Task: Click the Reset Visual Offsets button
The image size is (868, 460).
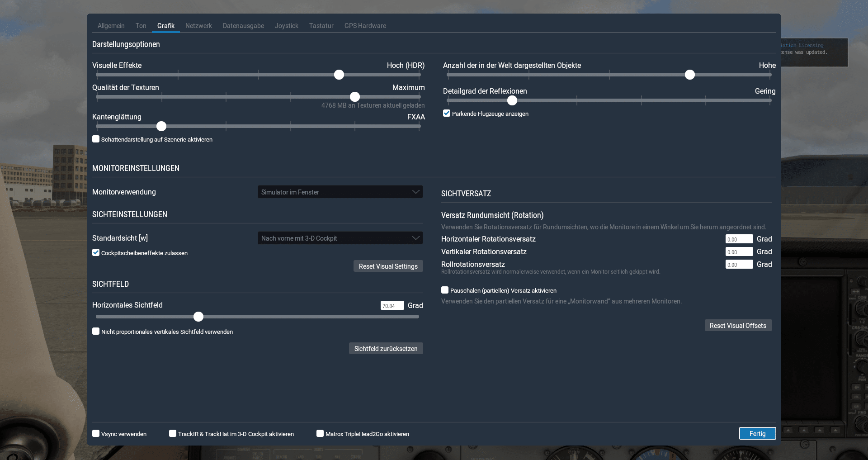Action: tap(738, 326)
